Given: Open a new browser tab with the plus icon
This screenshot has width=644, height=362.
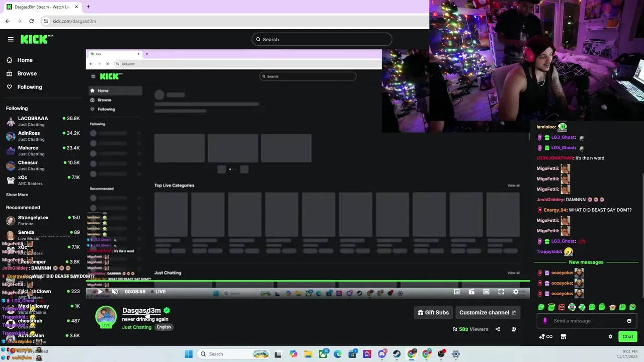Looking at the screenshot, I should [x=88, y=7].
